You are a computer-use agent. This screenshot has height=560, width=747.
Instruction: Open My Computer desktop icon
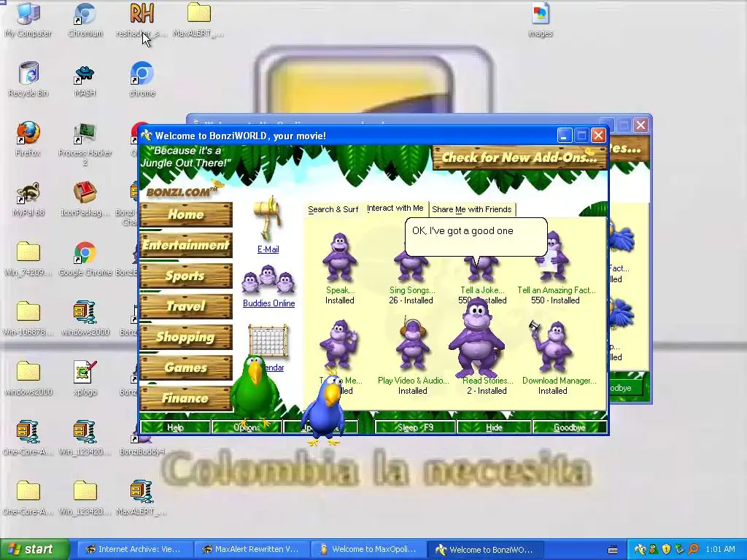pos(28,19)
